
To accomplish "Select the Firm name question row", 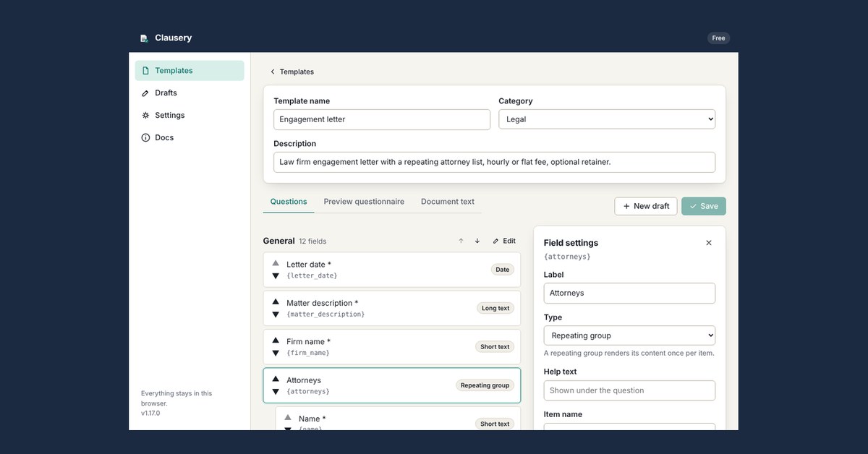I will click(392, 347).
